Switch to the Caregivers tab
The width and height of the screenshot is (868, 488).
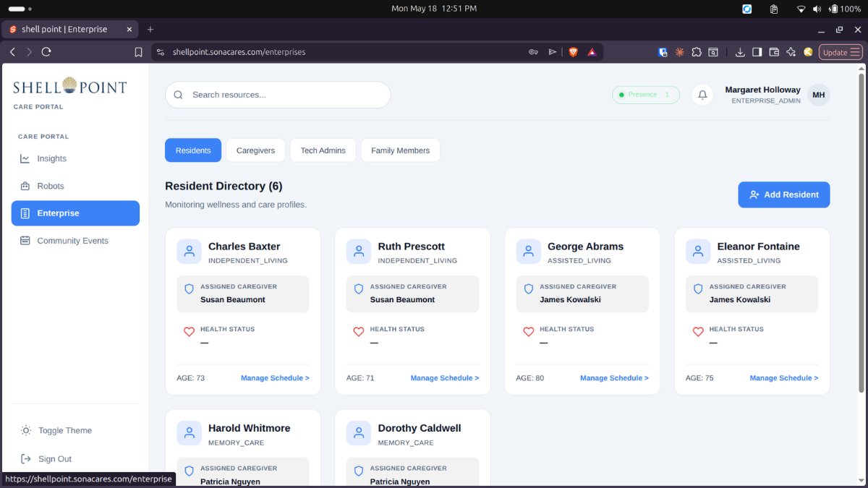pos(256,150)
